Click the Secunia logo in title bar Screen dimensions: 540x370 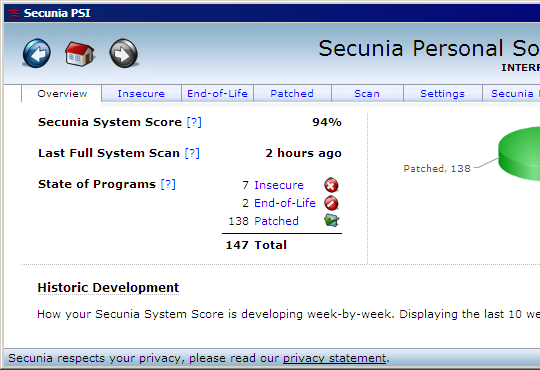(13, 13)
